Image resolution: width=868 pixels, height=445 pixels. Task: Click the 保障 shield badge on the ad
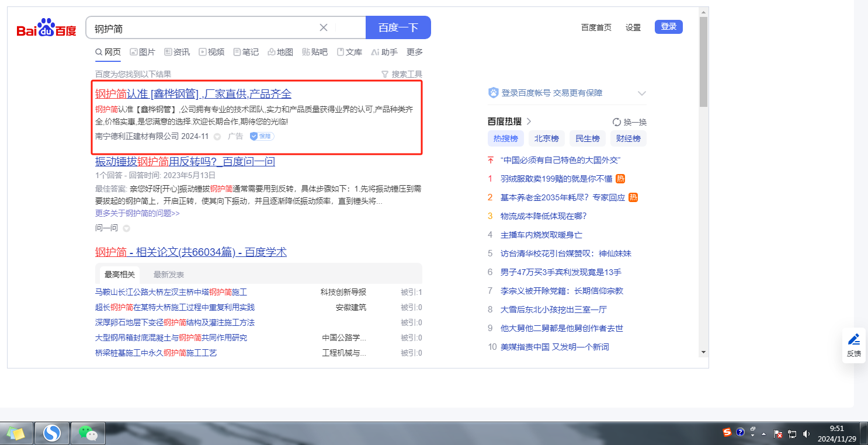click(x=262, y=136)
